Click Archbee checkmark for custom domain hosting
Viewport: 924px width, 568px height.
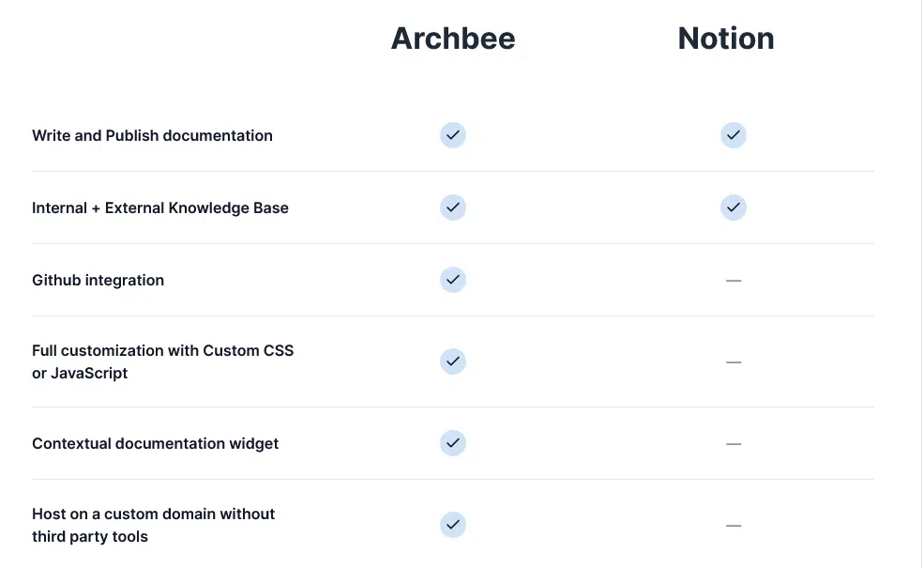453,525
